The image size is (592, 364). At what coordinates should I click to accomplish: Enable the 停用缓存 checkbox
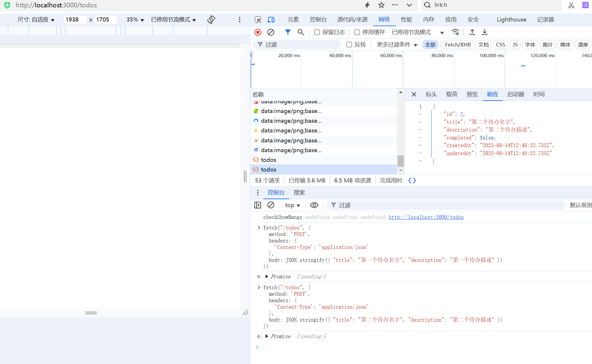point(357,32)
